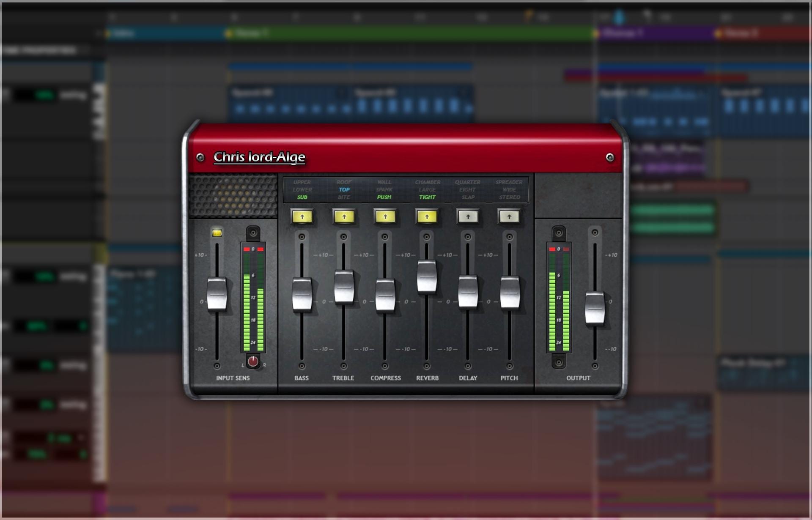Click the DELAY fader handle
The height and width of the screenshot is (520, 812).
tap(468, 292)
